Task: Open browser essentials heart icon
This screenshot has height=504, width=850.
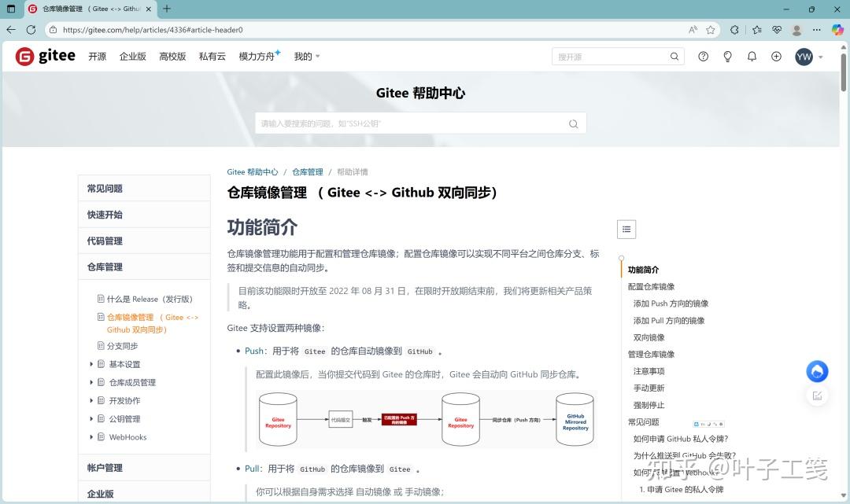Action: [x=777, y=30]
